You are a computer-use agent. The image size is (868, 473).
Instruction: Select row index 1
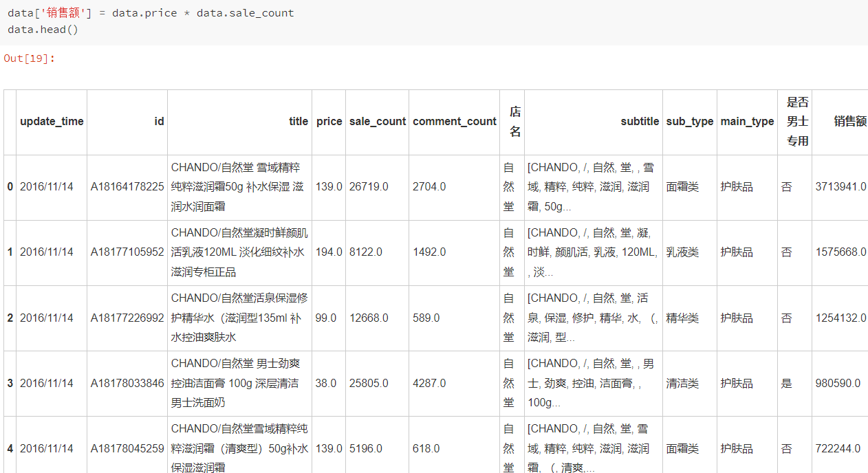click(10, 252)
